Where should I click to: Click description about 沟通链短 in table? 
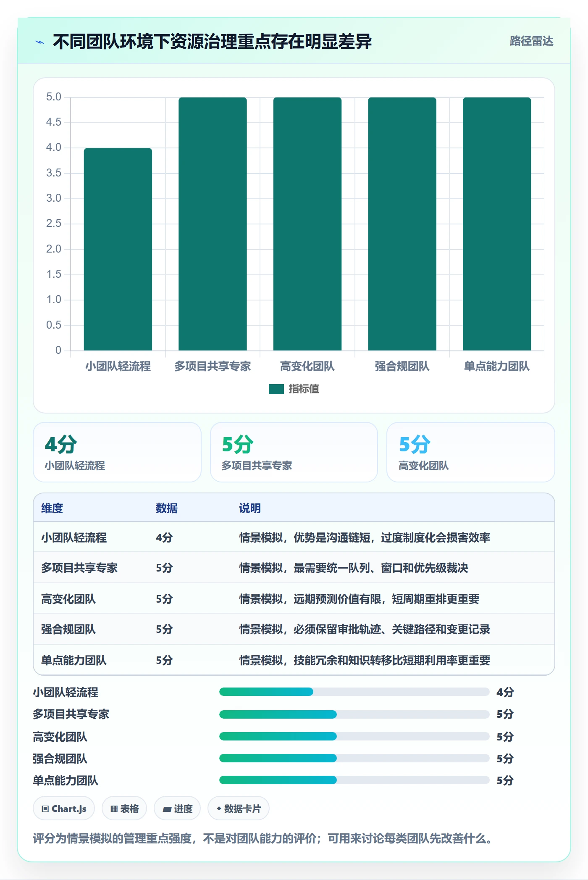tap(365, 538)
